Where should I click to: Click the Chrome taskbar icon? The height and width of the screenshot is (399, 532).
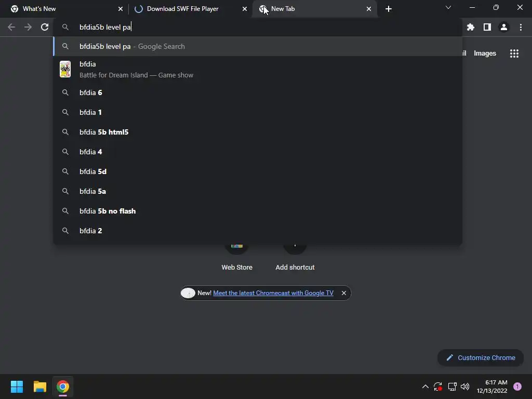[x=63, y=387]
